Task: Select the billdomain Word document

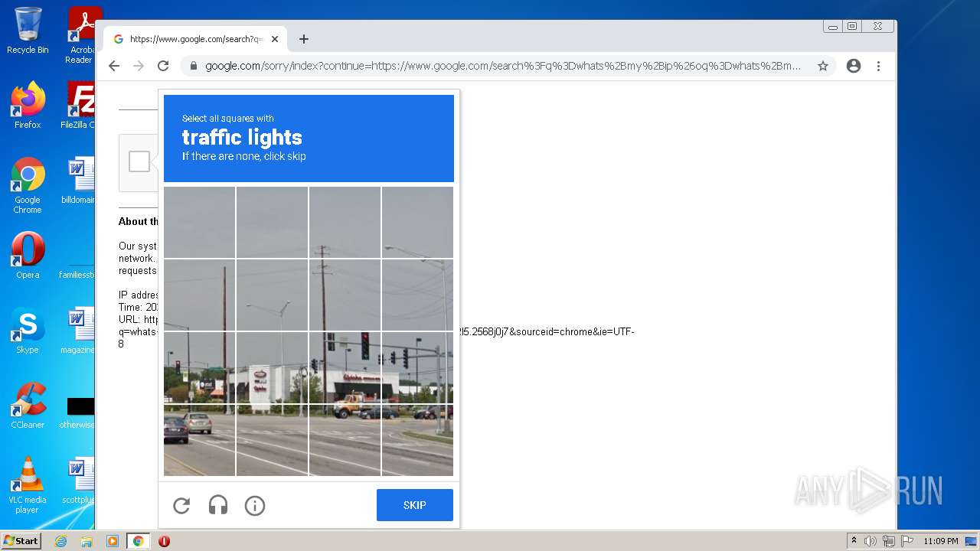Action: click(x=79, y=181)
